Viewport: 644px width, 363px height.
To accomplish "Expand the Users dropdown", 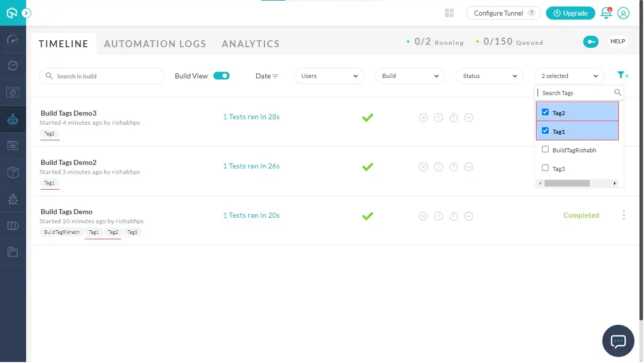I will 329,76.
